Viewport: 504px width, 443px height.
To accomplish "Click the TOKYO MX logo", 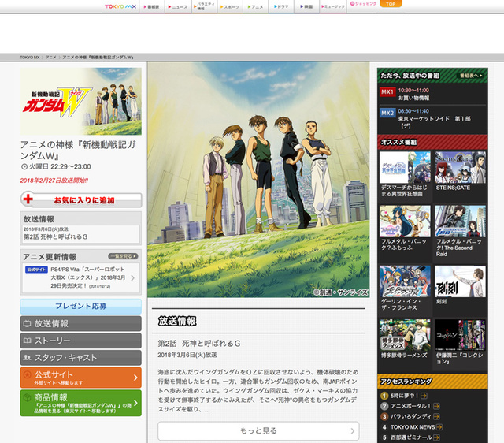I will 120,6.
